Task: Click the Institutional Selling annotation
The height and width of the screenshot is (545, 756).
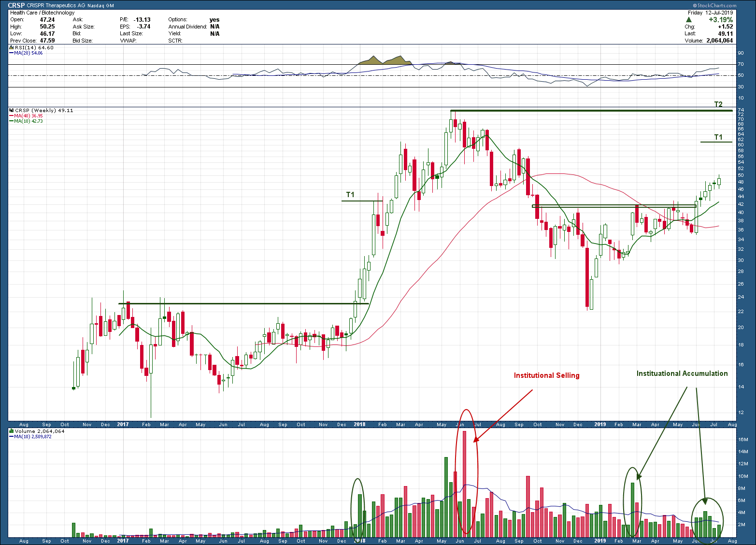Action: click(546, 375)
